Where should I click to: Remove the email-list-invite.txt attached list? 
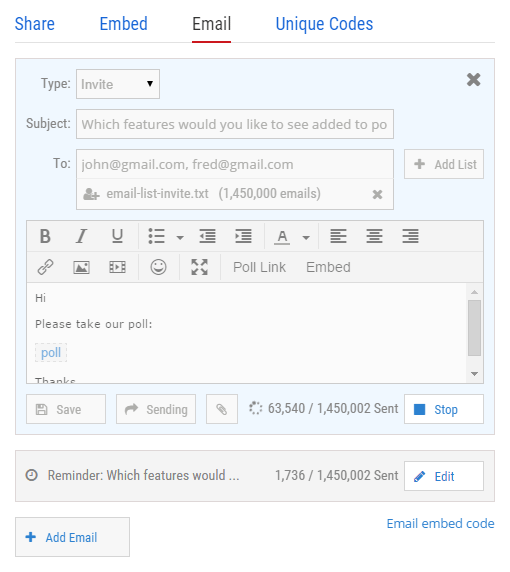378,194
